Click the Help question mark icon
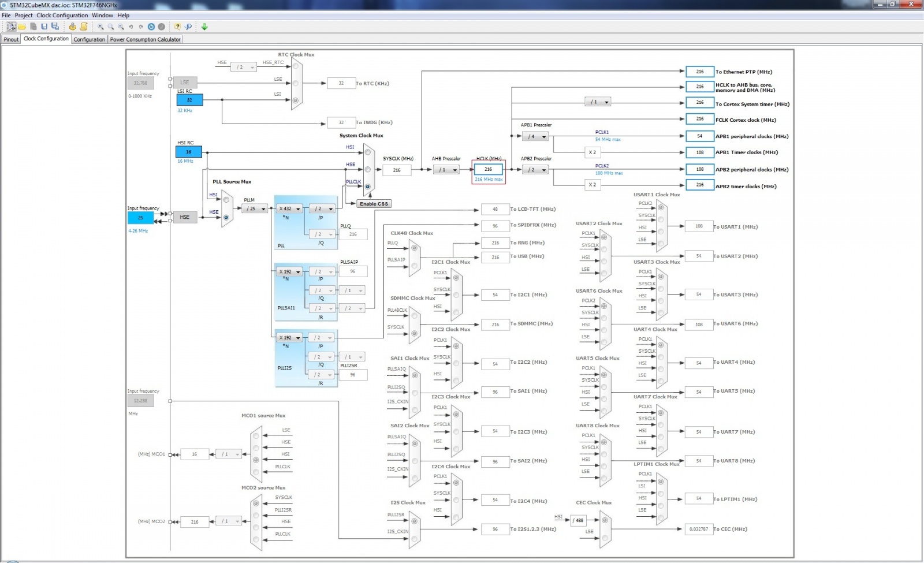The height and width of the screenshot is (563, 924). tap(177, 27)
